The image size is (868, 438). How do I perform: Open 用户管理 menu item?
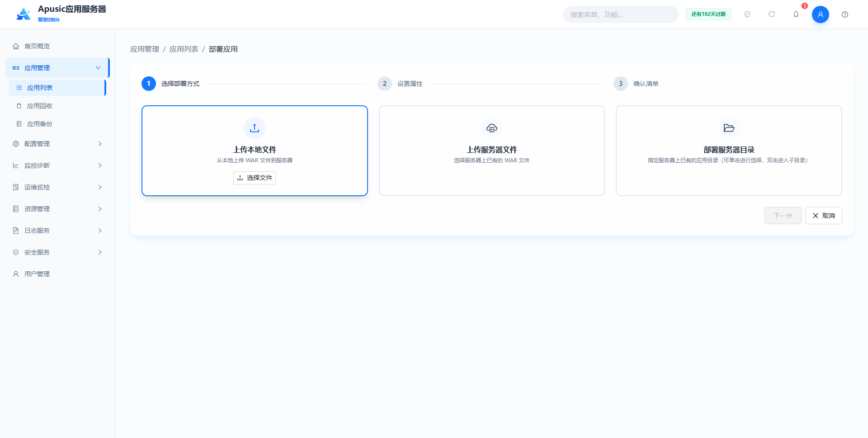tap(57, 274)
